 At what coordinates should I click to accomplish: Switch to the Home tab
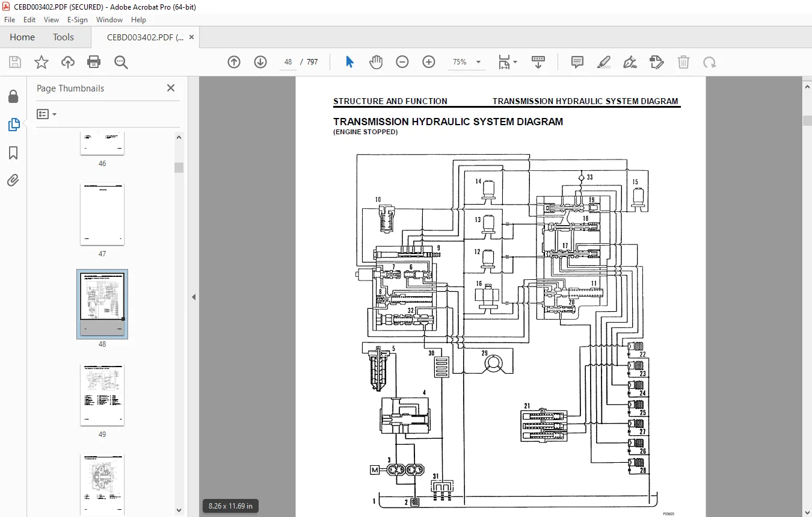pyautogui.click(x=22, y=37)
